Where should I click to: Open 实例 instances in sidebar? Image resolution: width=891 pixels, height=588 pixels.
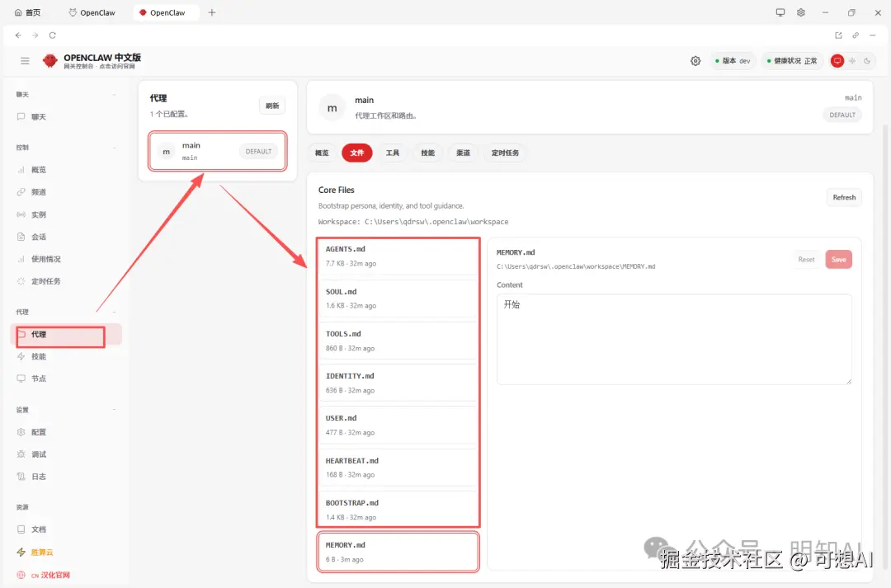66,214
